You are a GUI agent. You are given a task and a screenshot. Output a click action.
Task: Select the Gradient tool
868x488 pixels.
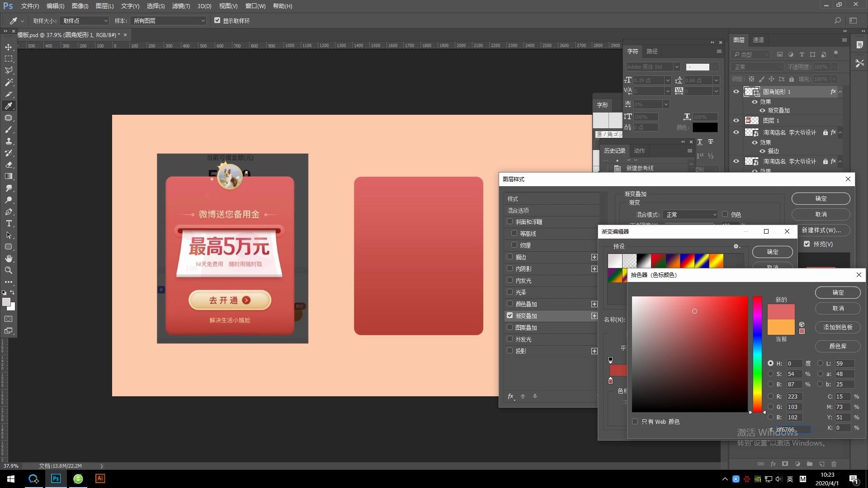coord(9,176)
